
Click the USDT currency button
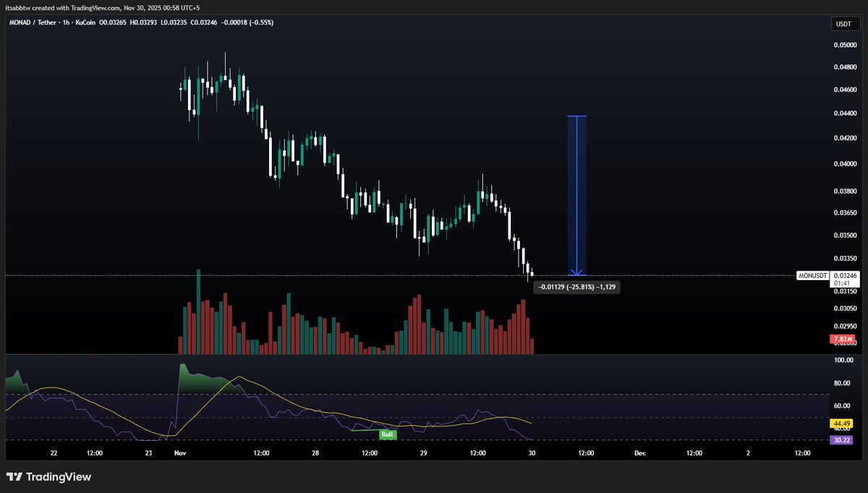[x=843, y=25]
